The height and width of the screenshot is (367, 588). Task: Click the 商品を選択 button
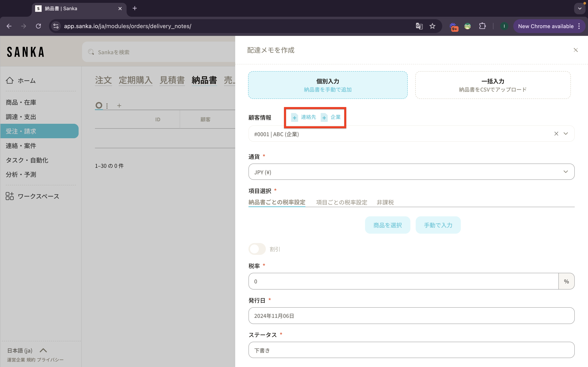pos(387,225)
